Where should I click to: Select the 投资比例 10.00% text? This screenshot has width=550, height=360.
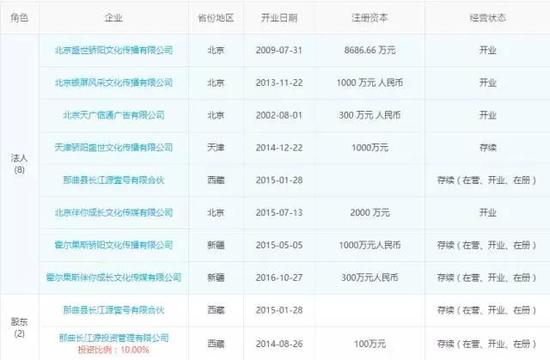(x=114, y=350)
